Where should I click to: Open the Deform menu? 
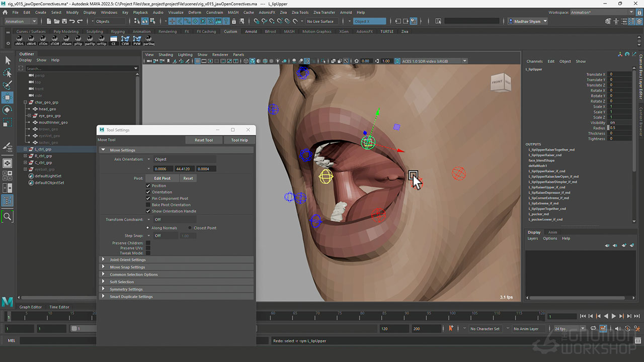pyautogui.click(x=194, y=12)
